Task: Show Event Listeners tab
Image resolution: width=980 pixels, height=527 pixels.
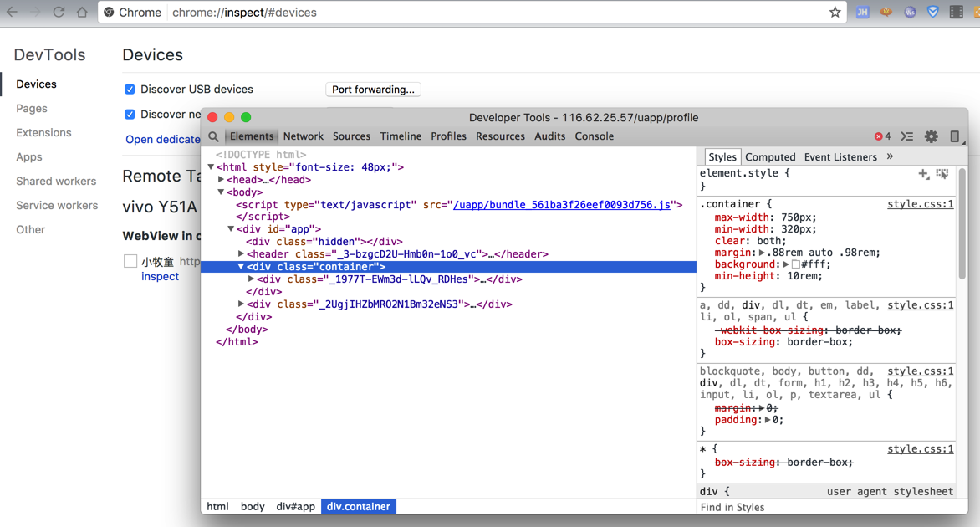Action: [840, 157]
